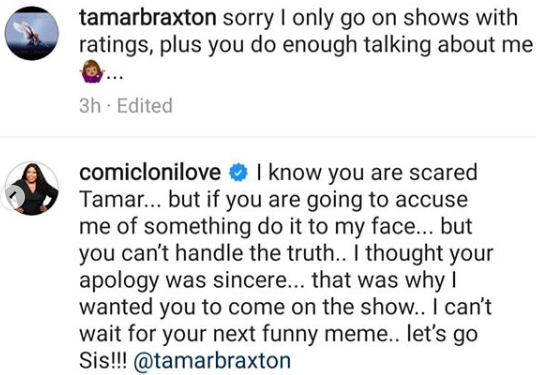The height and width of the screenshot is (375, 536).
Task: Click the shrugging woman emoji
Action: tap(92, 71)
